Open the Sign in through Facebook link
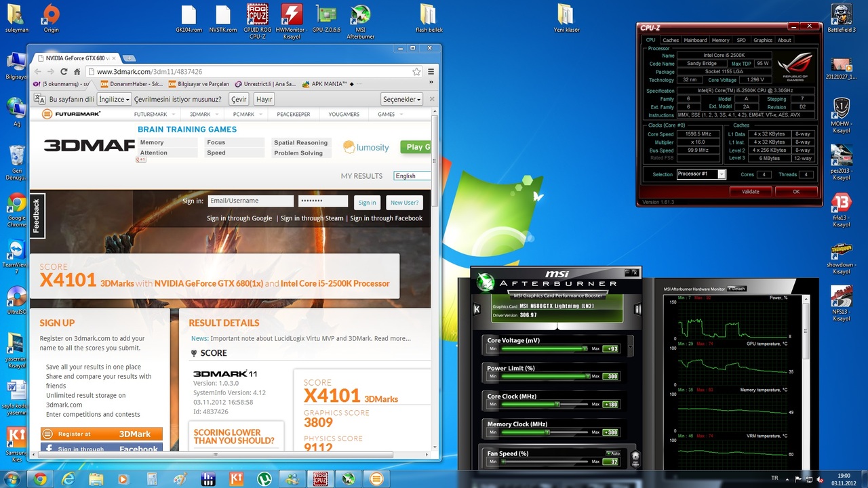 (386, 218)
